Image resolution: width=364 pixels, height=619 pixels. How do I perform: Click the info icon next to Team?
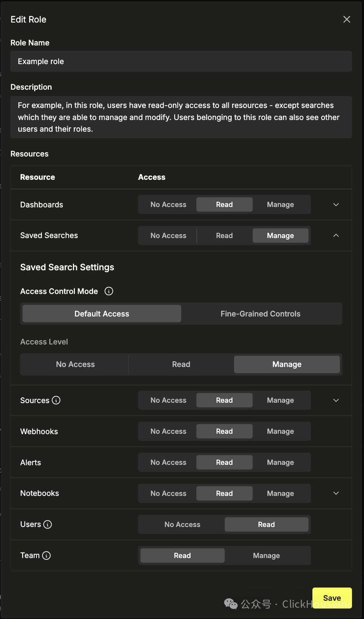(x=47, y=556)
